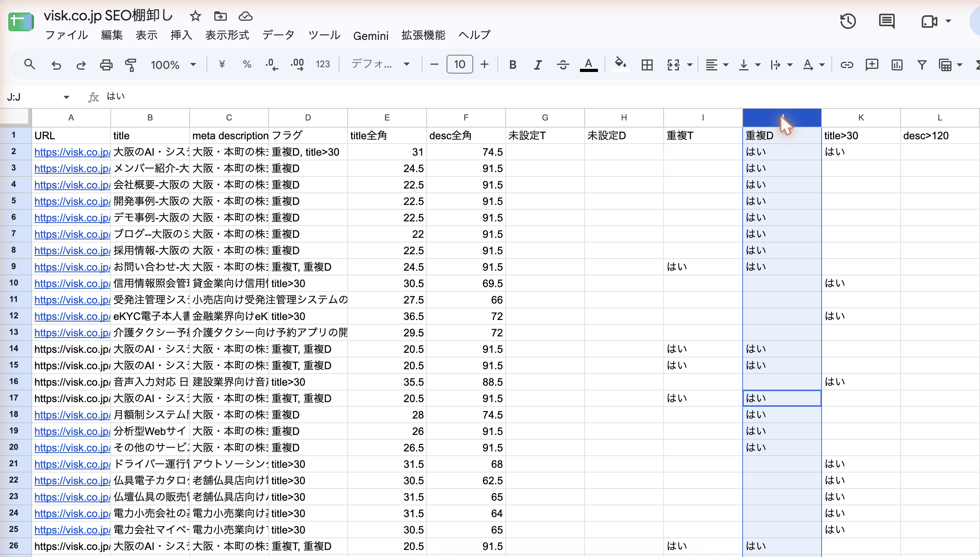Select cell with value 88.5
Viewport: 980px width, 557px height.
tap(466, 382)
